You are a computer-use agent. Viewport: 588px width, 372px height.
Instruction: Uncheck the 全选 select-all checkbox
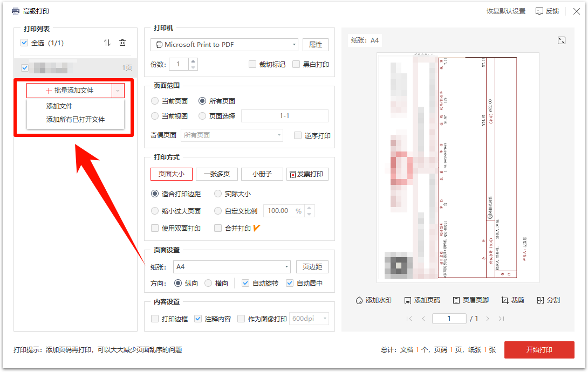pos(24,43)
